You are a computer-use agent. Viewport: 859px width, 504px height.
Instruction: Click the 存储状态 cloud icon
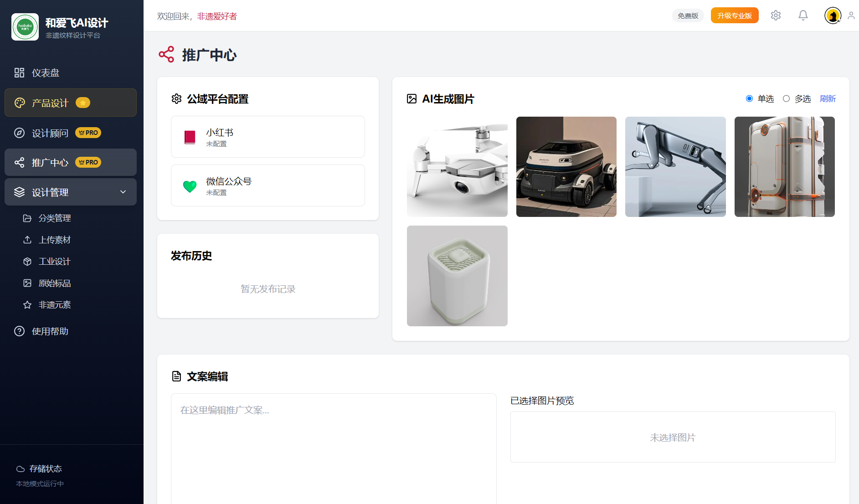click(x=21, y=469)
